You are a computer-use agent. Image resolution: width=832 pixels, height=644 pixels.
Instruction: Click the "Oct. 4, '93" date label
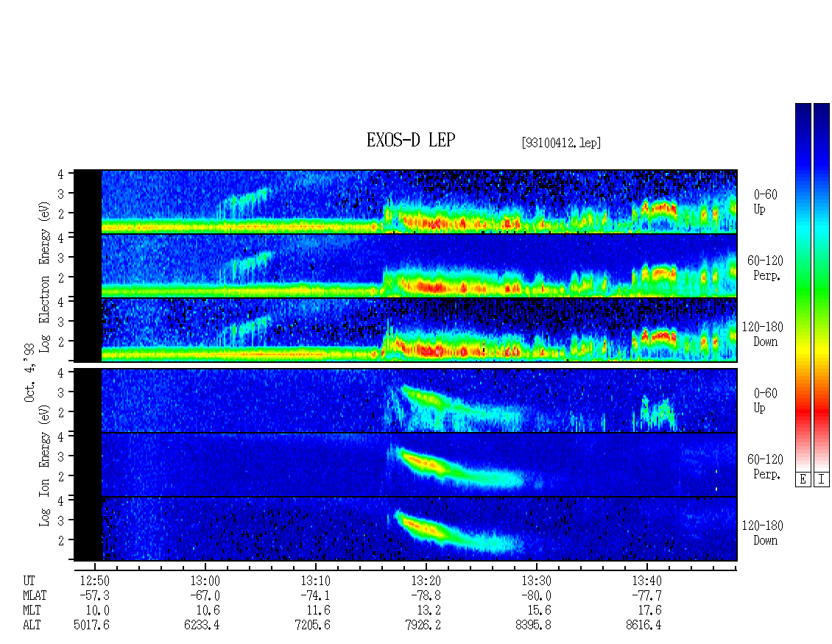pyautogui.click(x=29, y=373)
